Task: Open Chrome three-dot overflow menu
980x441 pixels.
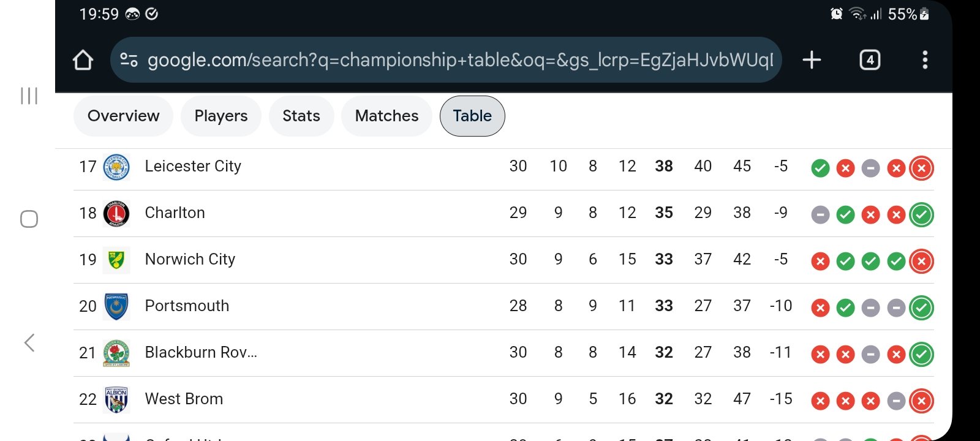Action: tap(925, 60)
